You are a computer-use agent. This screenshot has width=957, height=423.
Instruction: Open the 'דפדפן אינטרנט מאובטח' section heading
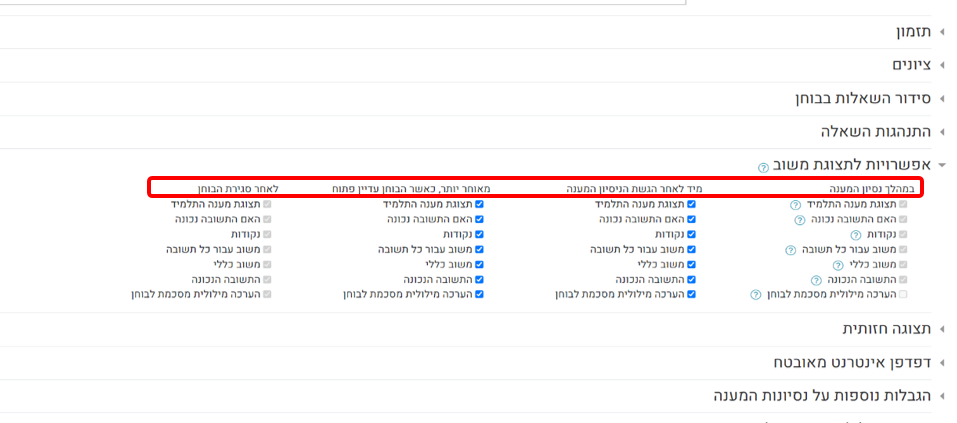[x=852, y=362]
